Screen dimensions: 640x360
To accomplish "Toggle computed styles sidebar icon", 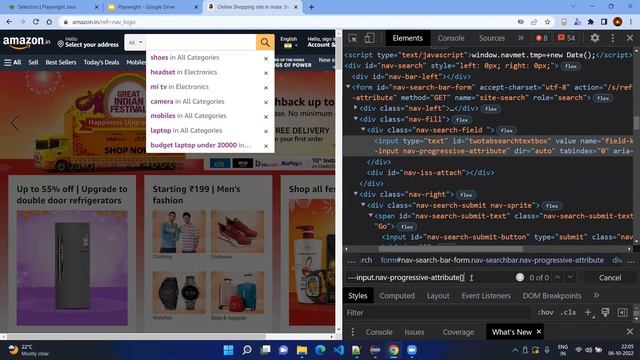I will point(622,313).
